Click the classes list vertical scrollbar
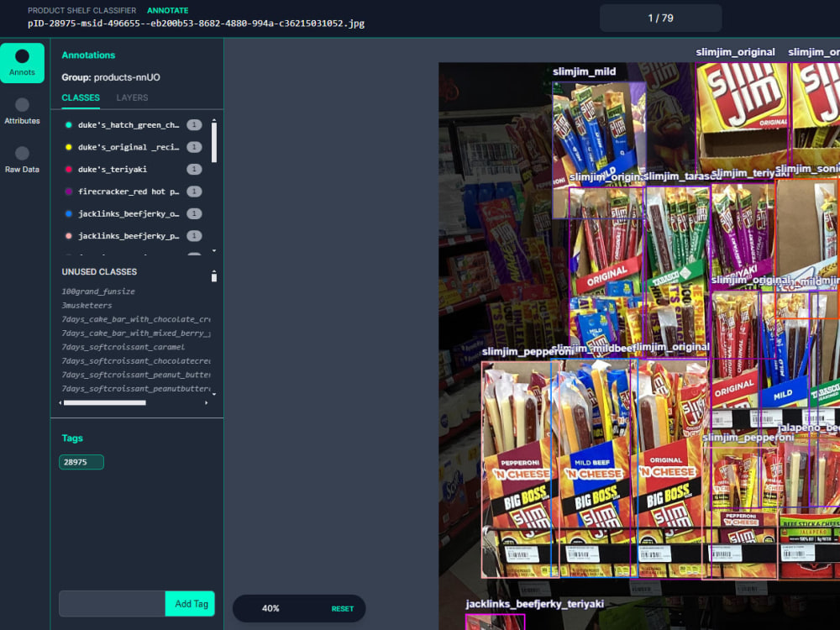The height and width of the screenshot is (630, 840). (x=214, y=143)
